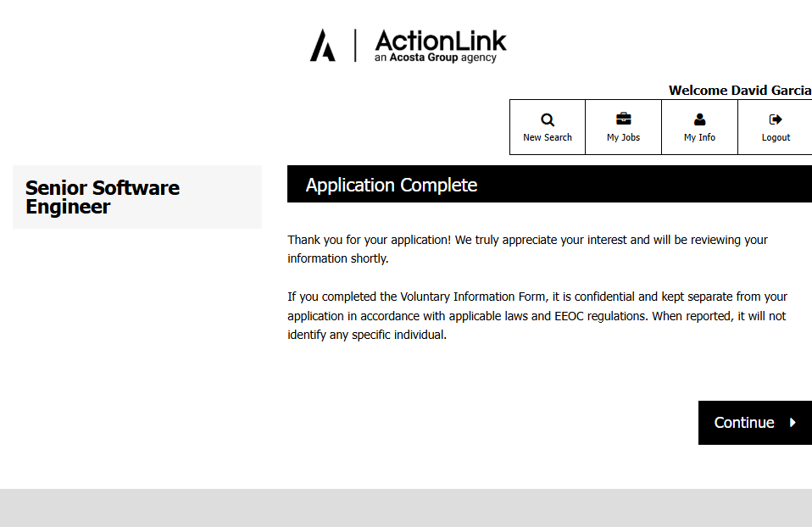The height and width of the screenshot is (527, 812).
Task: Click the "an Acosta Group agency" tagline
Action: [x=435, y=58]
